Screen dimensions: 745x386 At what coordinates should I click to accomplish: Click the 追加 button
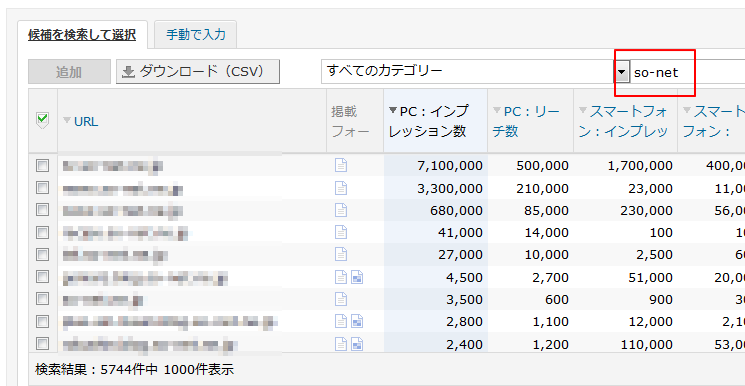[69, 72]
